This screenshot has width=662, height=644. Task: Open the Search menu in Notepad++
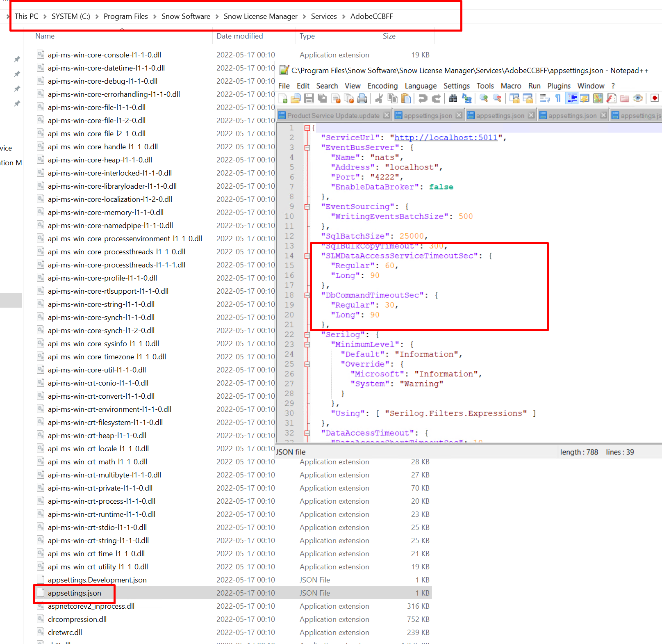click(x=327, y=86)
